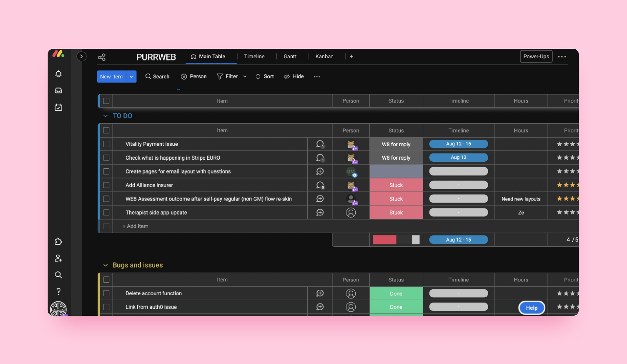The width and height of the screenshot is (627, 364).
Task: Click the sidebar magnifier search icon
Action: pyautogui.click(x=58, y=275)
